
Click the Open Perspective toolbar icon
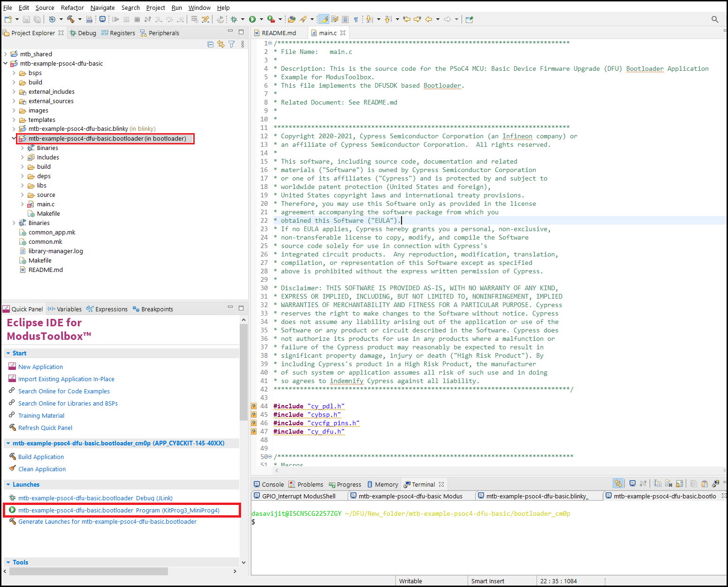coord(469,19)
